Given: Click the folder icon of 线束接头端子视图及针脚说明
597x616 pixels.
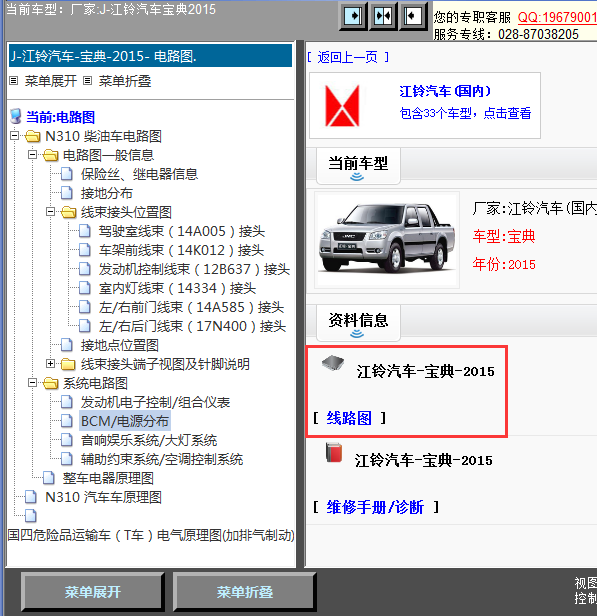Looking at the screenshot, I should pos(68,364).
